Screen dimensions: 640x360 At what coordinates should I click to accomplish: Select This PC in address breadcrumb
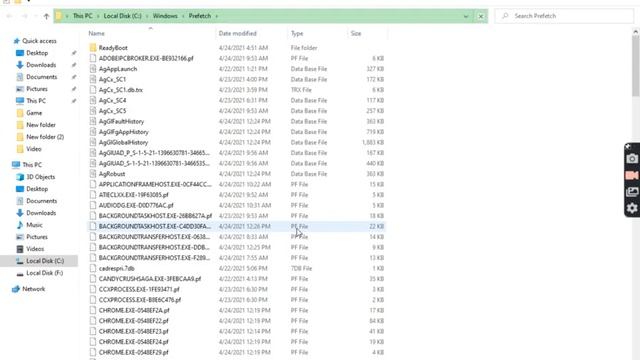tap(82, 16)
